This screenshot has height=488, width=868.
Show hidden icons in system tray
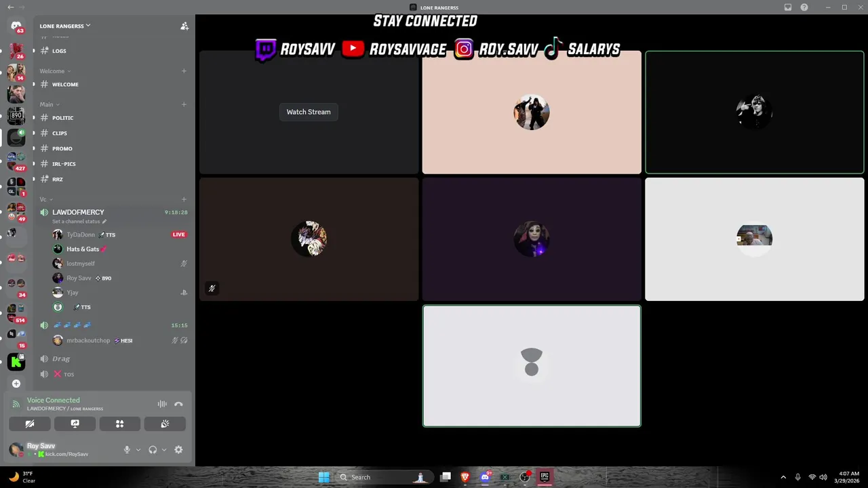pyautogui.click(x=783, y=477)
